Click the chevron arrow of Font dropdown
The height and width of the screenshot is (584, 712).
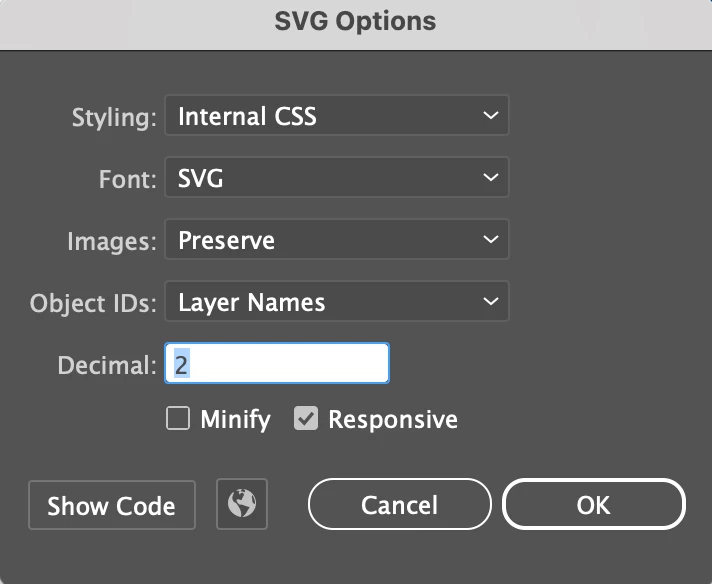[x=490, y=178]
